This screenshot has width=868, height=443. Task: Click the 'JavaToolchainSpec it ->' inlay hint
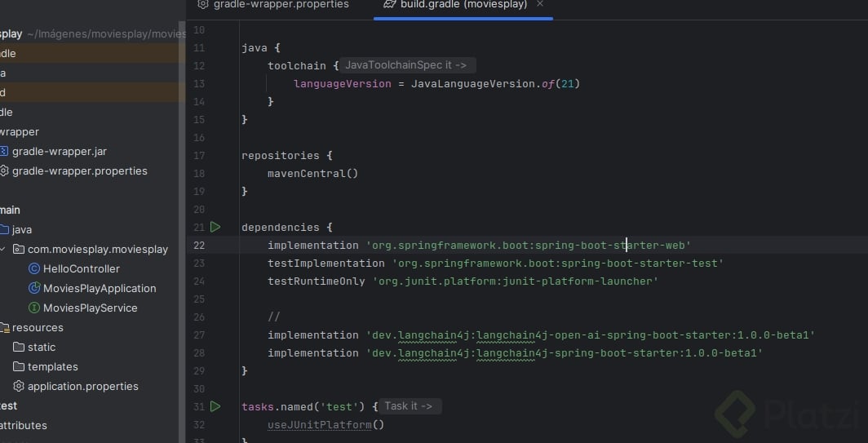pyautogui.click(x=405, y=65)
